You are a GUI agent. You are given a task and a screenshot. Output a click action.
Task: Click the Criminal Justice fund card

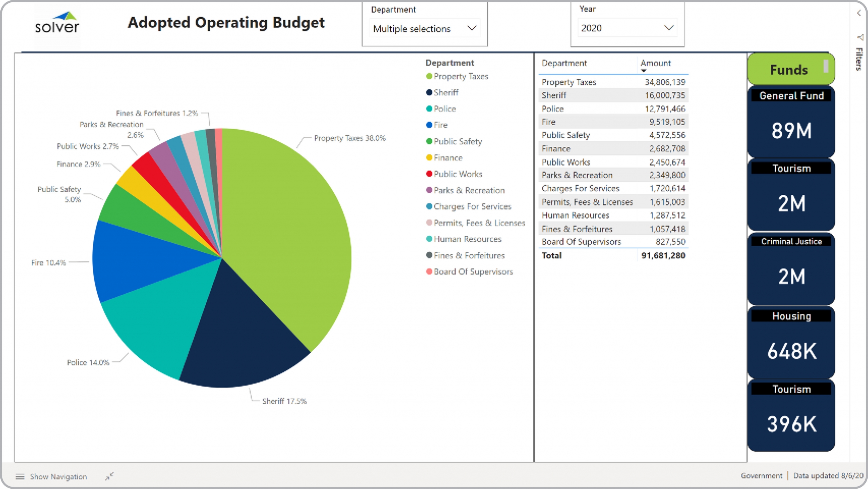pos(791,269)
